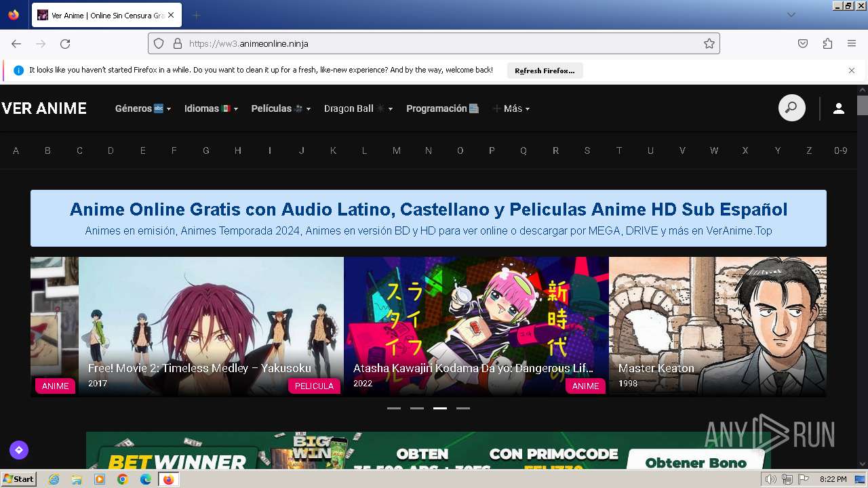Open Atasha Kawajiri Kodama Da yo slide
The width and height of the screenshot is (868, 488).
coord(476,326)
